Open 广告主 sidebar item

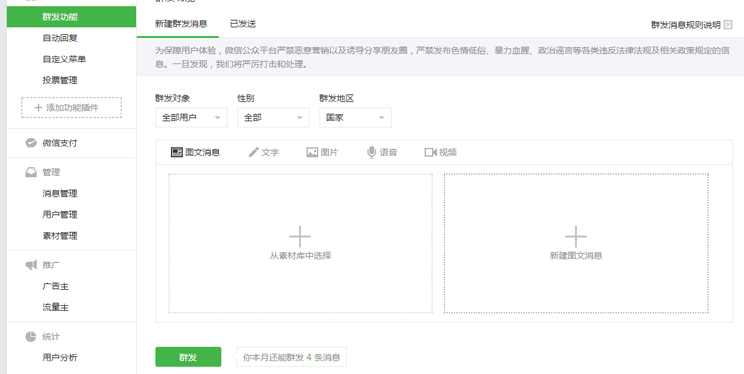click(56, 286)
